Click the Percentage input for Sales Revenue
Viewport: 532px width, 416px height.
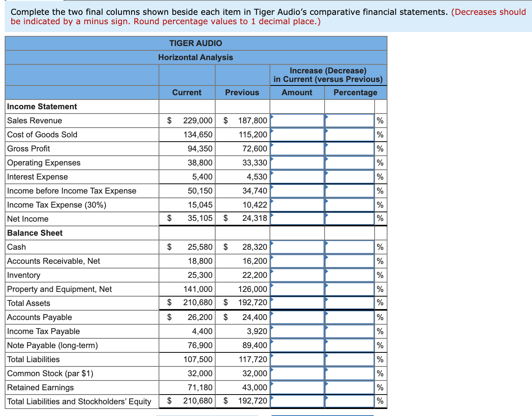pos(349,121)
